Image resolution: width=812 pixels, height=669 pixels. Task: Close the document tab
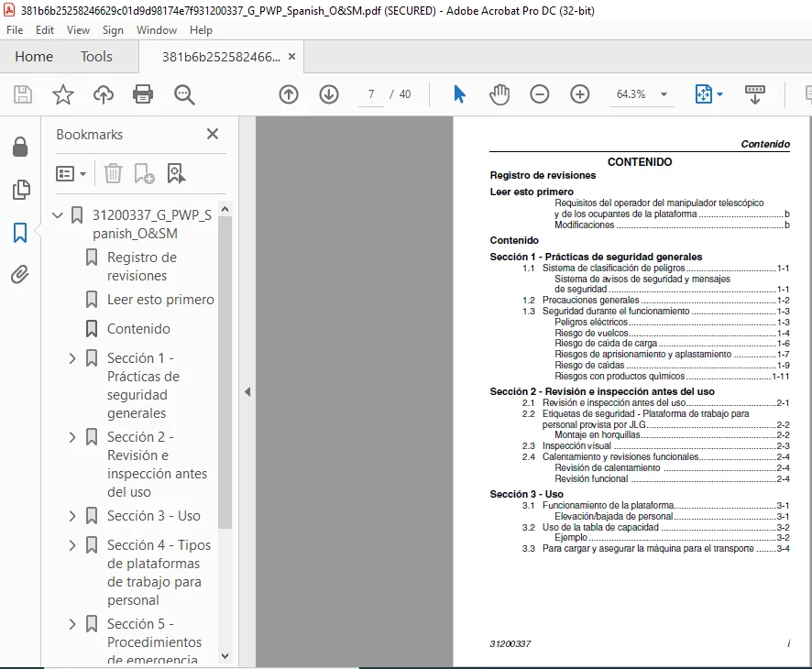292,57
